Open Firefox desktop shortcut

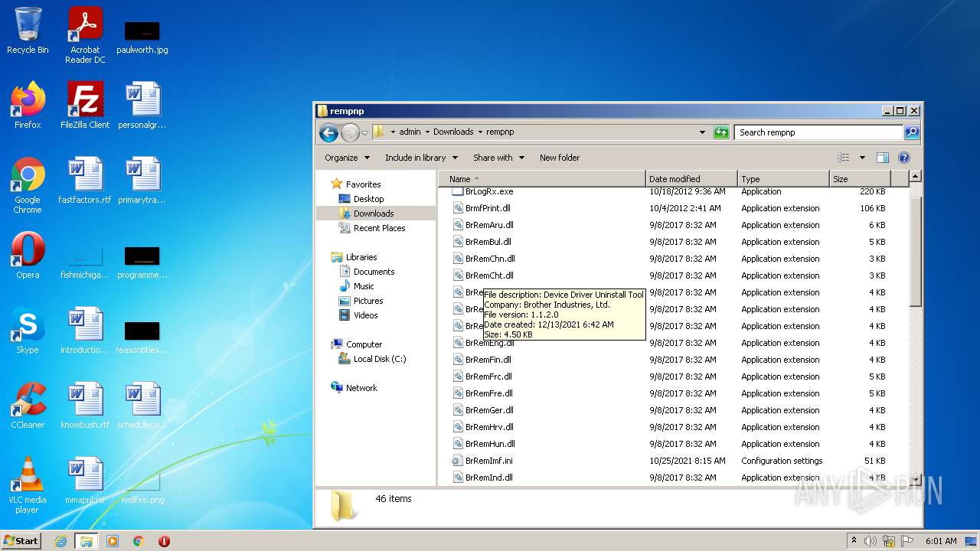tap(28, 105)
